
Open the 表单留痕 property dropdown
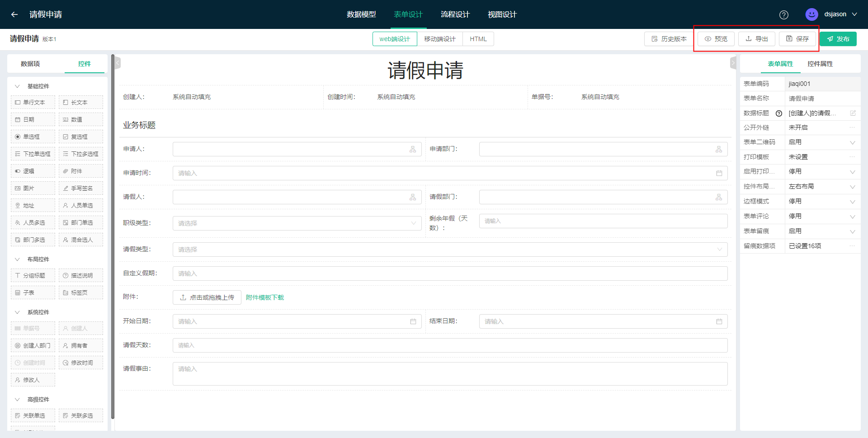pyautogui.click(x=823, y=231)
